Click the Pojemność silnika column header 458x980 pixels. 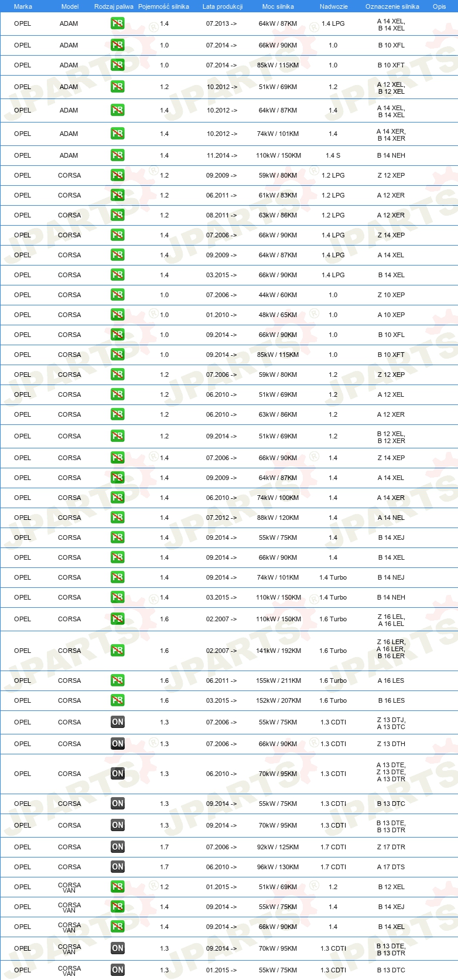coord(163,6)
